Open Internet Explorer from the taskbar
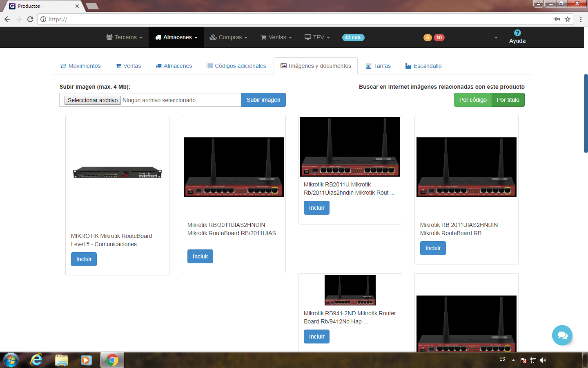The image size is (588, 368). coord(36,360)
